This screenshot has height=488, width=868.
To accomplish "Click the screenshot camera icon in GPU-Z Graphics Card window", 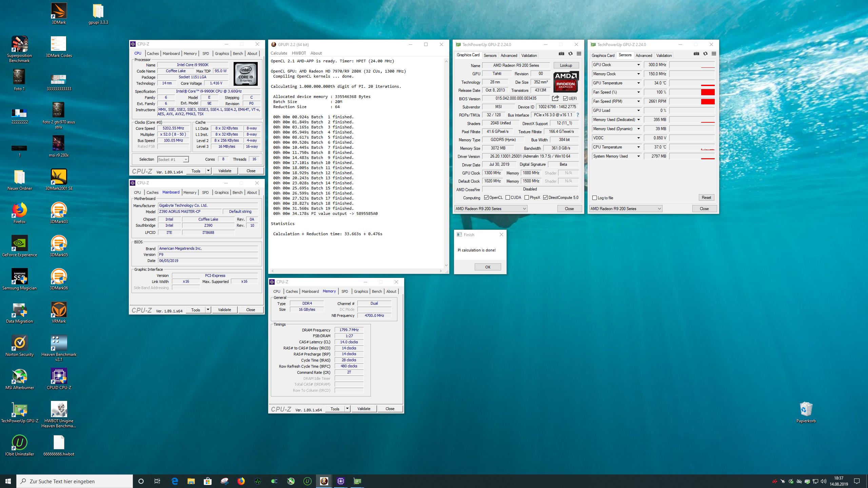I will (x=561, y=54).
